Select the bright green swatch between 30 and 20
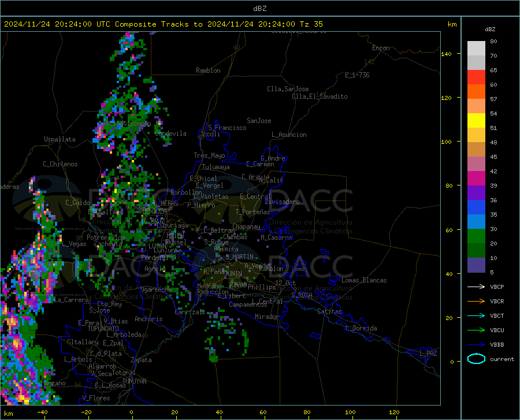The width and height of the screenshot is (520, 420). click(476, 236)
